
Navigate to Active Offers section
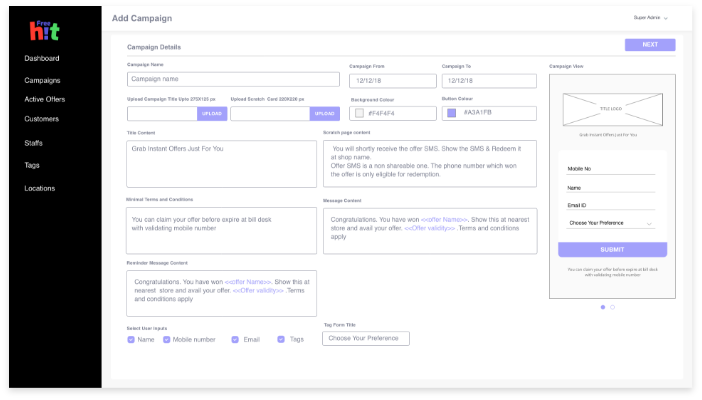pos(45,99)
